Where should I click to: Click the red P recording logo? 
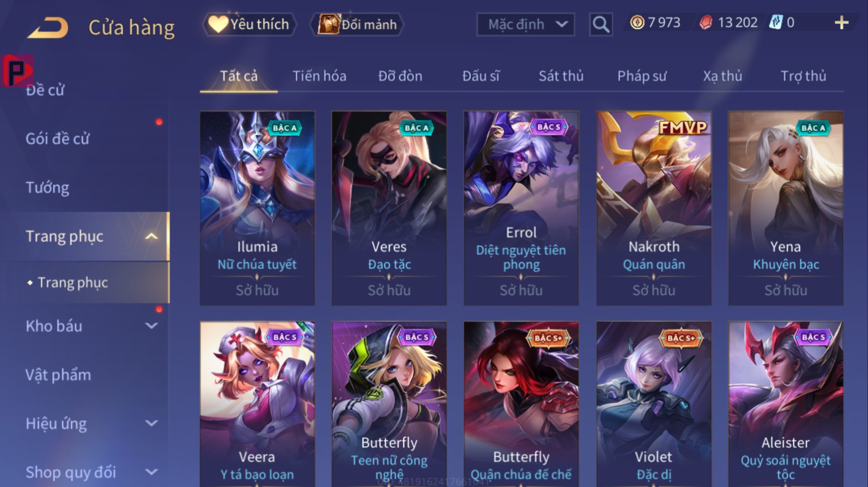coord(18,70)
